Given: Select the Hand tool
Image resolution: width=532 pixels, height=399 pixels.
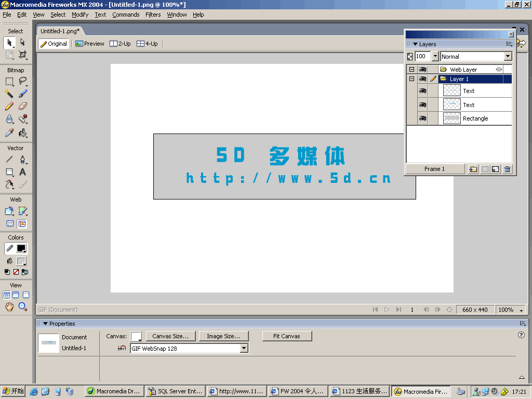Looking at the screenshot, I should click(9, 307).
